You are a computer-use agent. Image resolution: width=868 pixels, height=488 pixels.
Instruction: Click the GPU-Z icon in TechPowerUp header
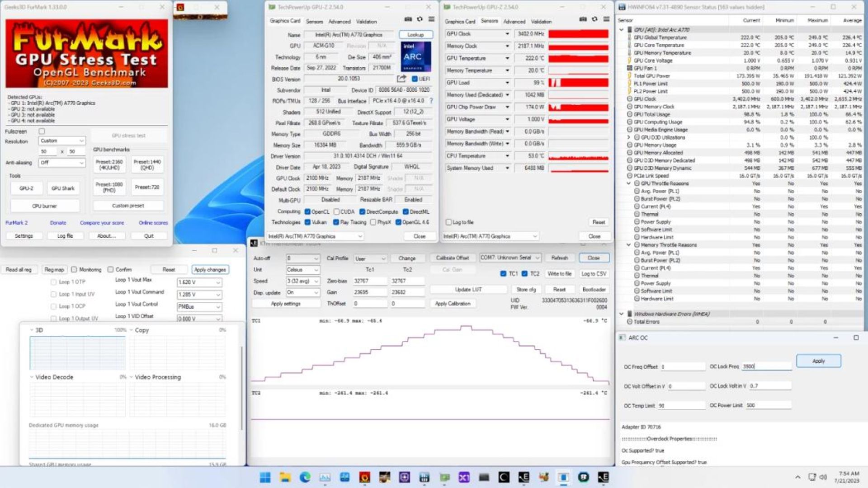tap(274, 7)
